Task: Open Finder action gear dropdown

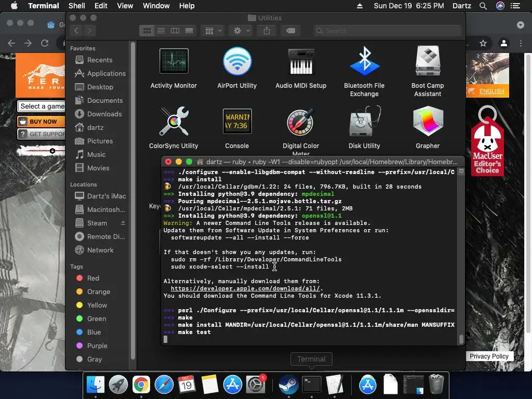Action: [242, 31]
